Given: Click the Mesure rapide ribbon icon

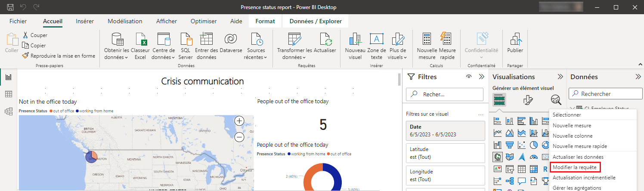Looking at the screenshot, I should click(x=447, y=46).
